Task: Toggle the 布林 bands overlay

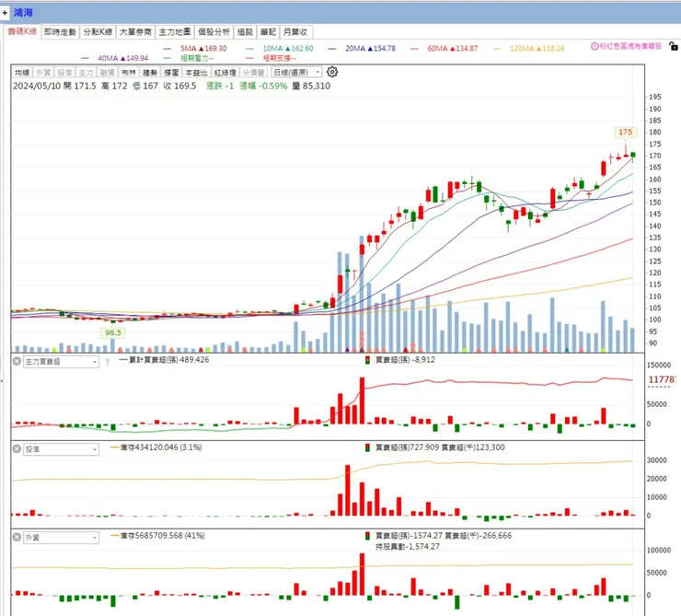Action: (129, 72)
